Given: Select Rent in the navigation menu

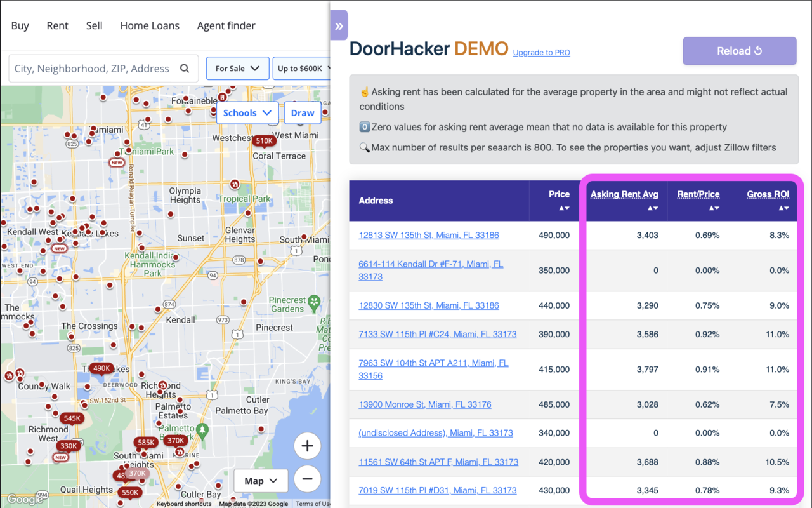Looking at the screenshot, I should (57, 25).
